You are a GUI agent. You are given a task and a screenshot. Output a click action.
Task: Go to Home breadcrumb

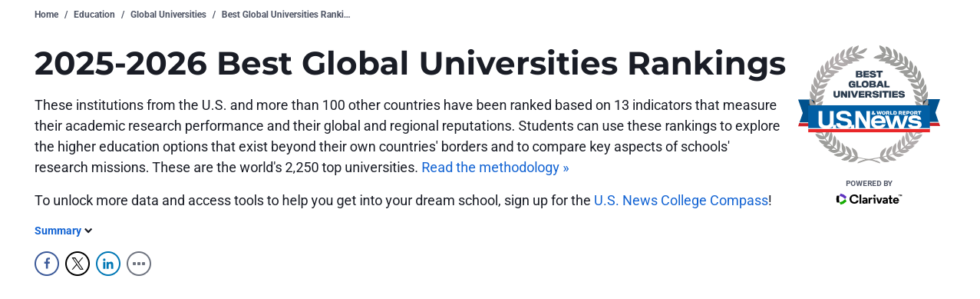tap(46, 15)
